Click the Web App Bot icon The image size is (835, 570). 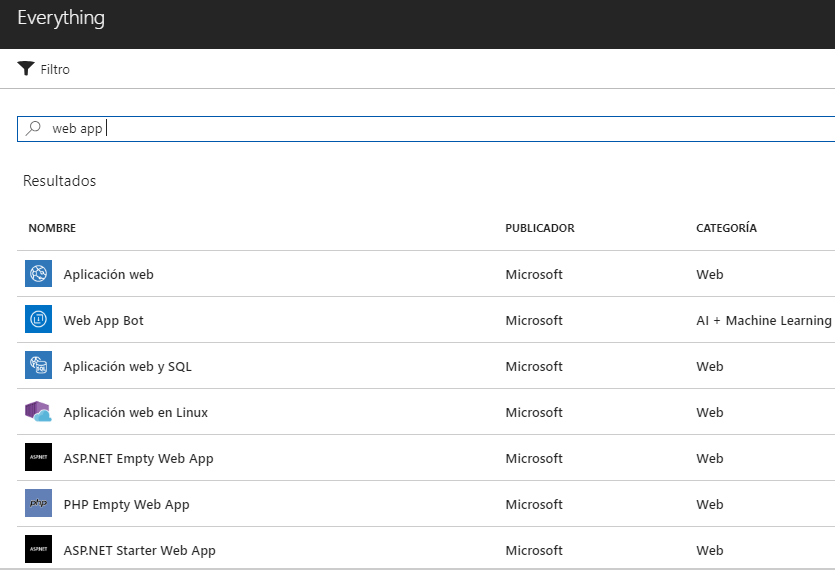(38, 319)
